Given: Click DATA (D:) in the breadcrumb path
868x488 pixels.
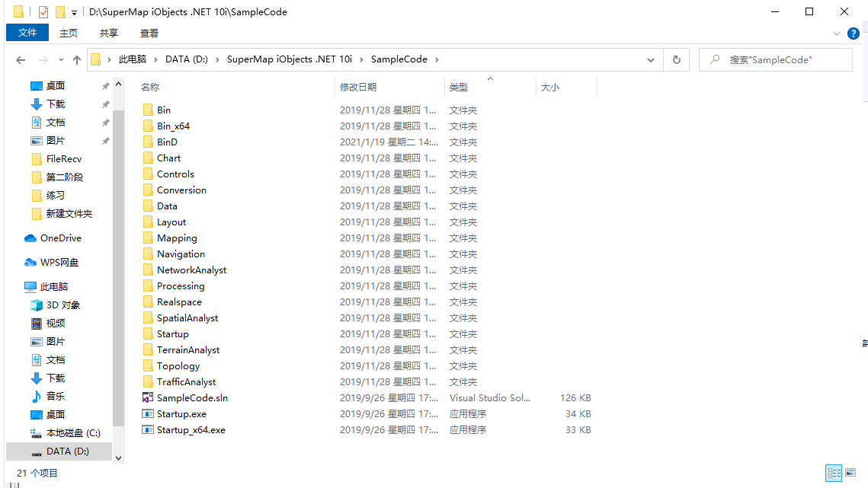Looking at the screenshot, I should pyautogui.click(x=187, y=59).
